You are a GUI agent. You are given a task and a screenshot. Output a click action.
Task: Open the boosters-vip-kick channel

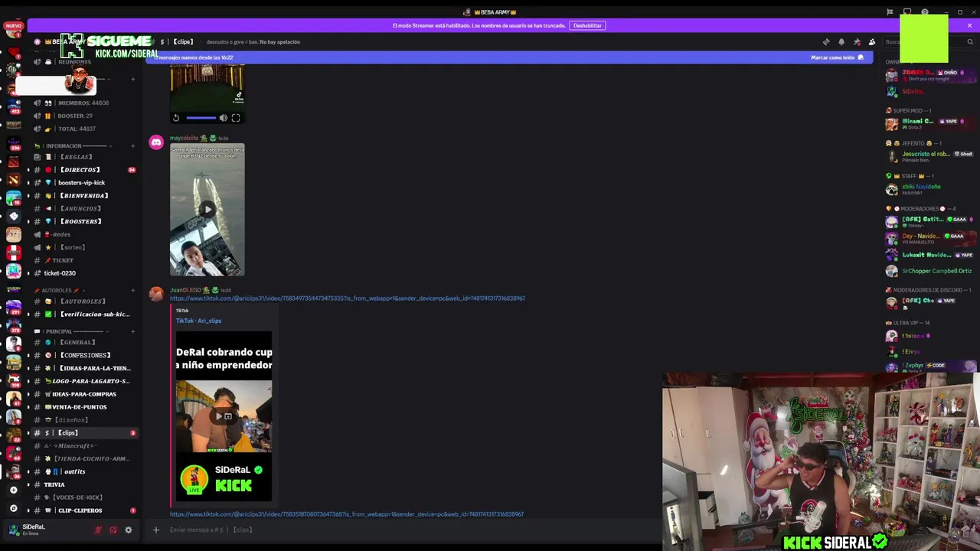pyautogui.click(x=84, y=183)
